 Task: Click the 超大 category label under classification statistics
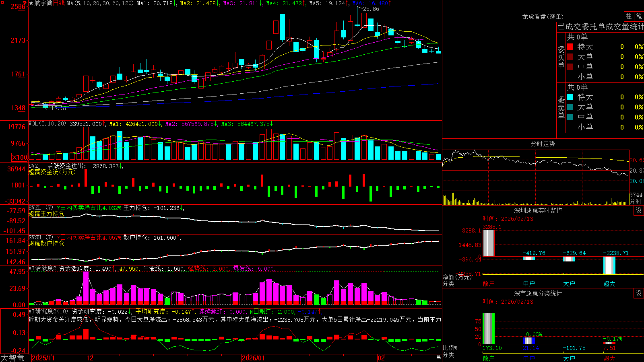point(609,358)
